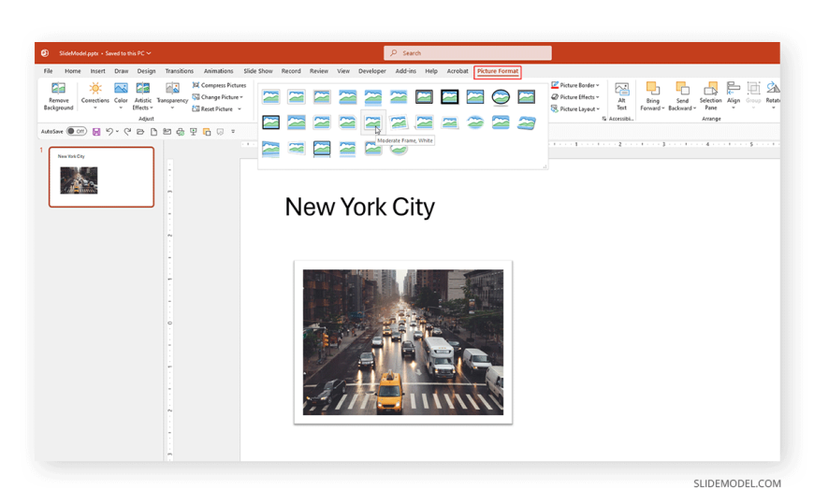Apply the Soft Edge Oval picture style

coord(475,122)
